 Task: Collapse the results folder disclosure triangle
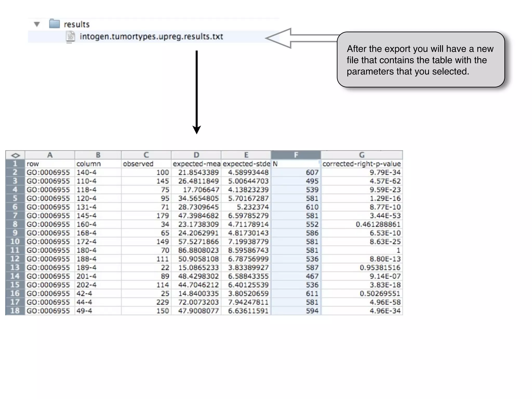click(x=37, y=24)
